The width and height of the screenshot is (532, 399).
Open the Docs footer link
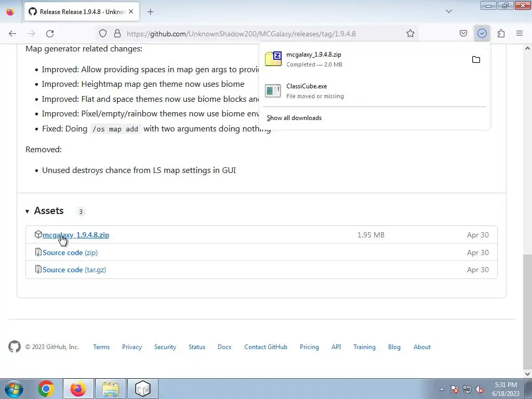coord(224,347)
